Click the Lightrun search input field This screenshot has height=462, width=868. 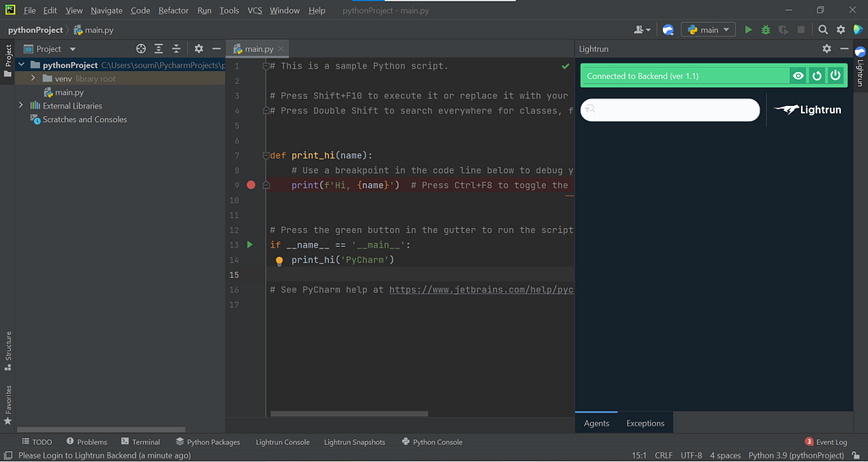(x=670, y=109)
